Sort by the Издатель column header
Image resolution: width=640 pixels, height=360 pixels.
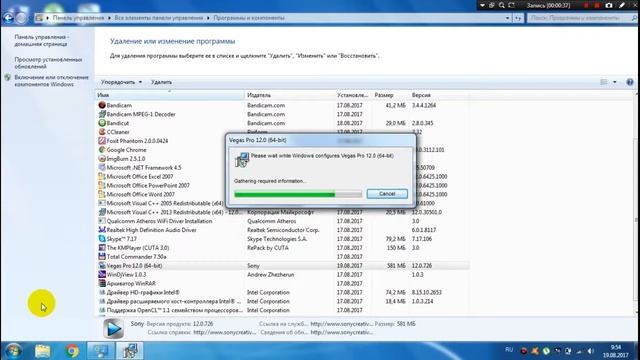pos(289,95)
